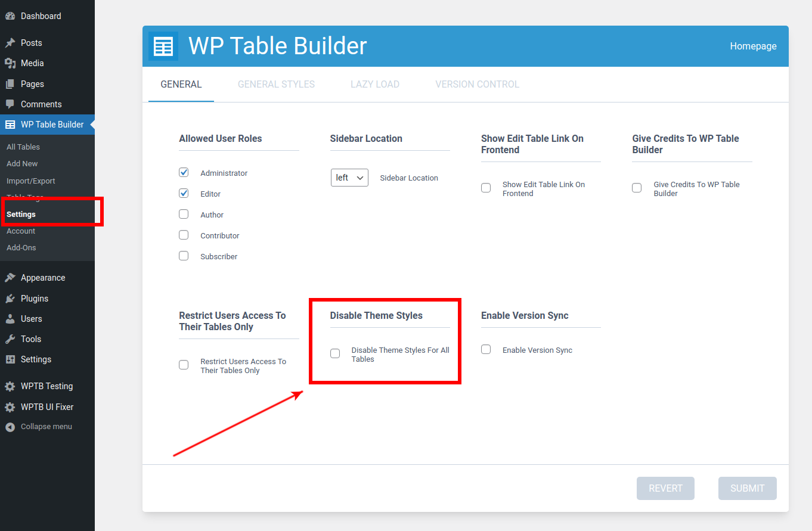Viewport: 812px width, 531px height.
Task: Open Account submenu link
Action: click(21, 231)
